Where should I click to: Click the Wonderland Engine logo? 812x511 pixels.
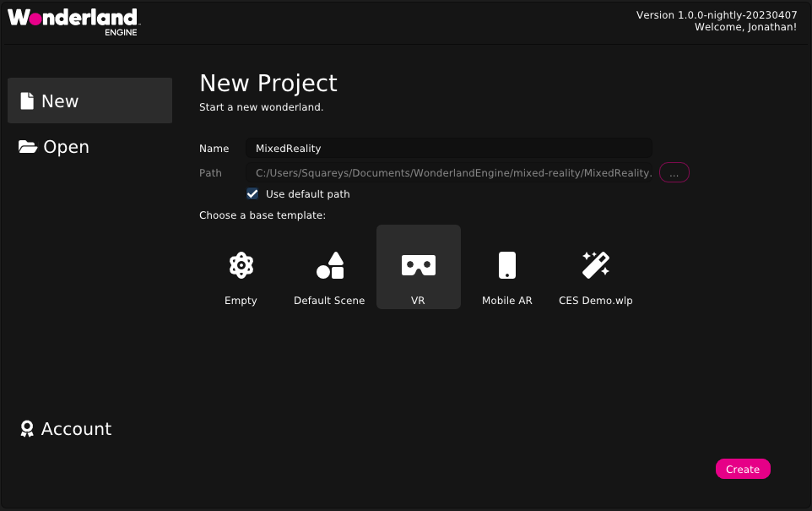click(x=72, y=21)
